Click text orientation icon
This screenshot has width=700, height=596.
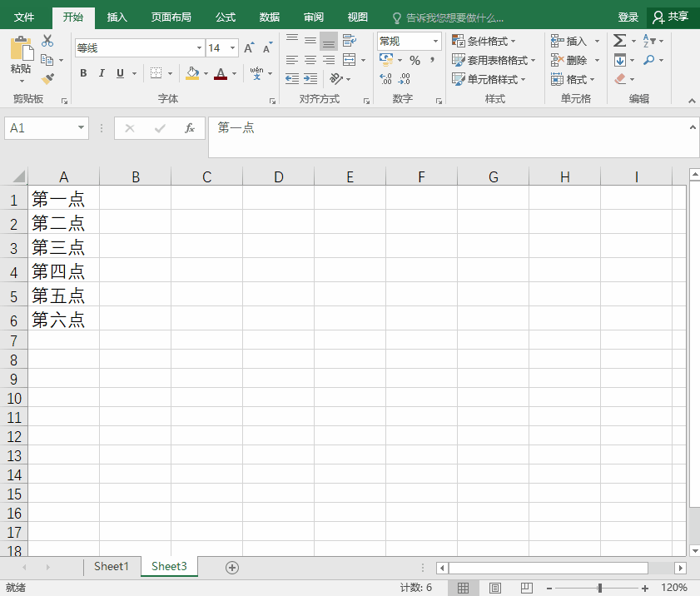336,79
